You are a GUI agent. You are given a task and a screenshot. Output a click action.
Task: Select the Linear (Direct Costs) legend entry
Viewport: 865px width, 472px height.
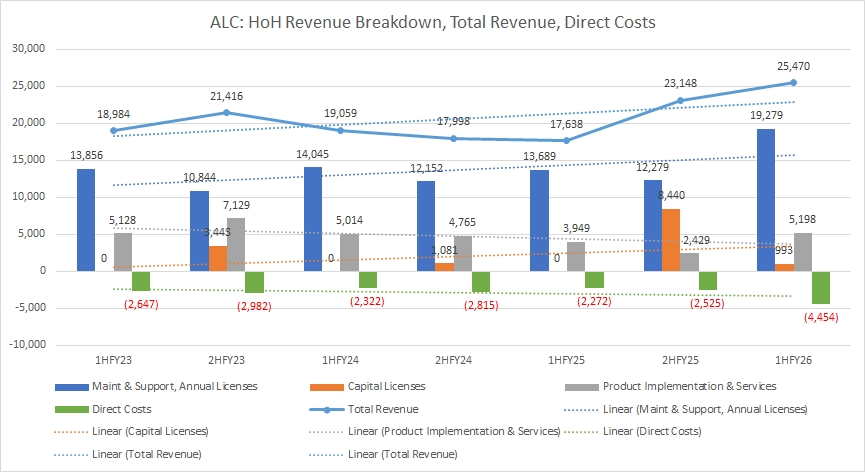click(639, 430)
